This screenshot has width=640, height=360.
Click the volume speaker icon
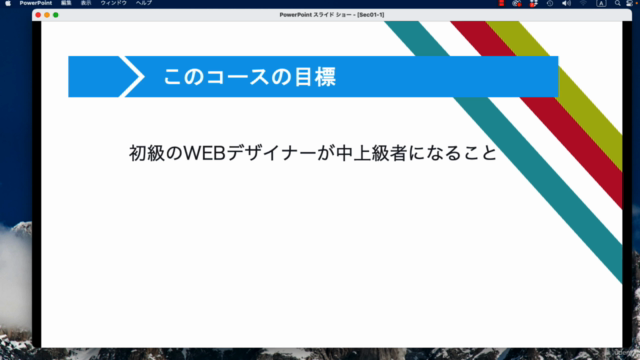(566, 3)
